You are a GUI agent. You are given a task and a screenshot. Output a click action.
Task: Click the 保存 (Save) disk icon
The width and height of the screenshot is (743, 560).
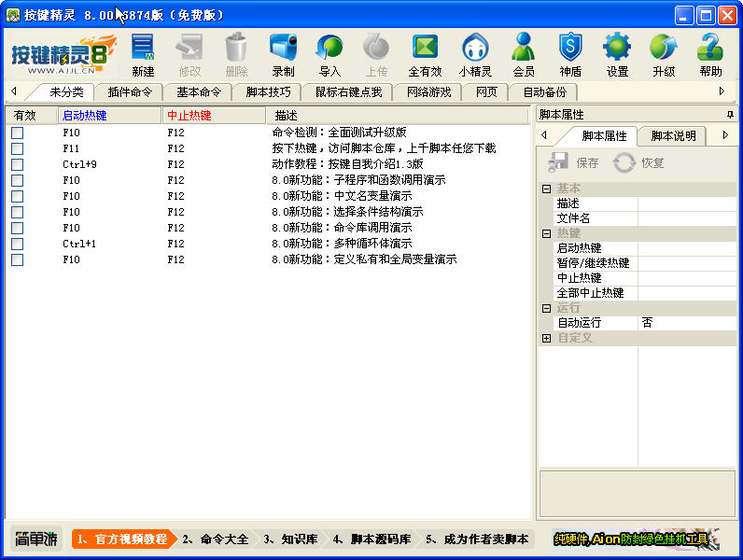tap(558, 162)
